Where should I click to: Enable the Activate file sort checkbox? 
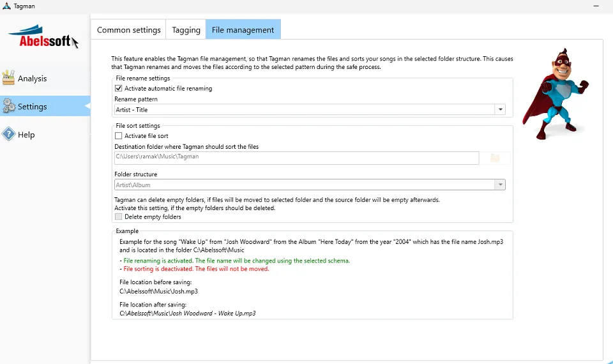119,136
